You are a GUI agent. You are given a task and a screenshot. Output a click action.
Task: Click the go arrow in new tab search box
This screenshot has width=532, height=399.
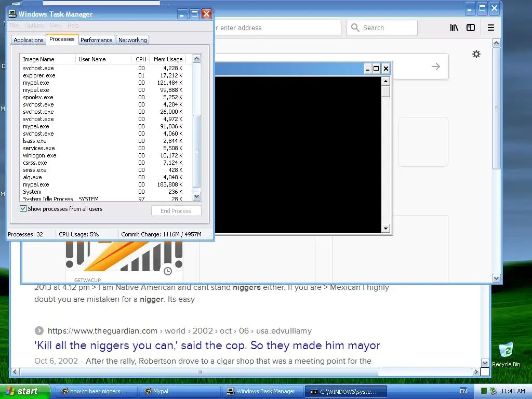pyautogui.click(x=436, y=66)
